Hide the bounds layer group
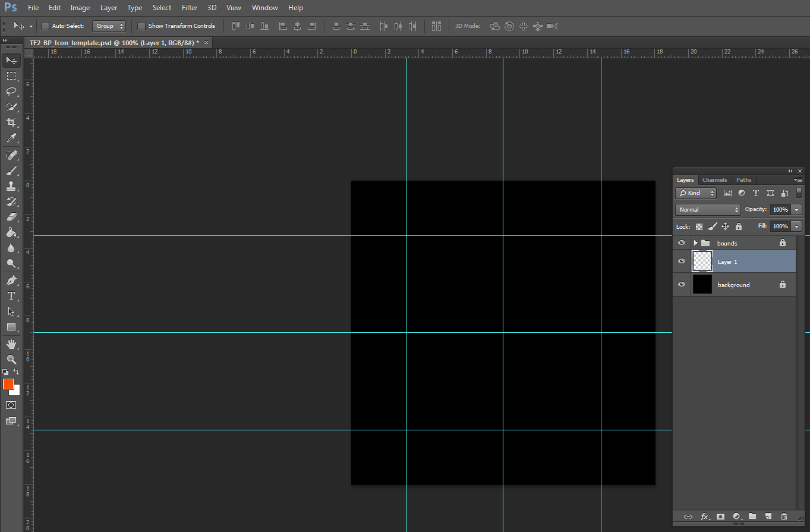The width and height of the screenshot is (810, 532). [x=682, y=243]
